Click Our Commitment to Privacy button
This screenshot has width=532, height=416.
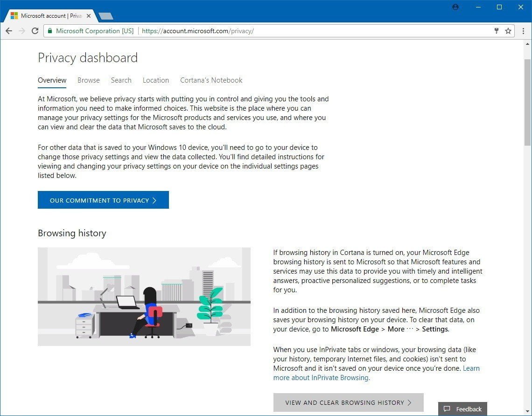point(103,200)
